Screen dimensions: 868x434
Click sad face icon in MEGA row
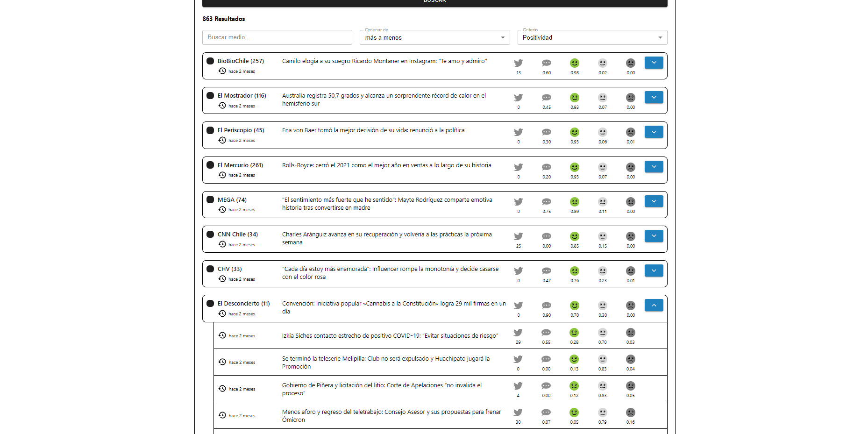(630, 202)
